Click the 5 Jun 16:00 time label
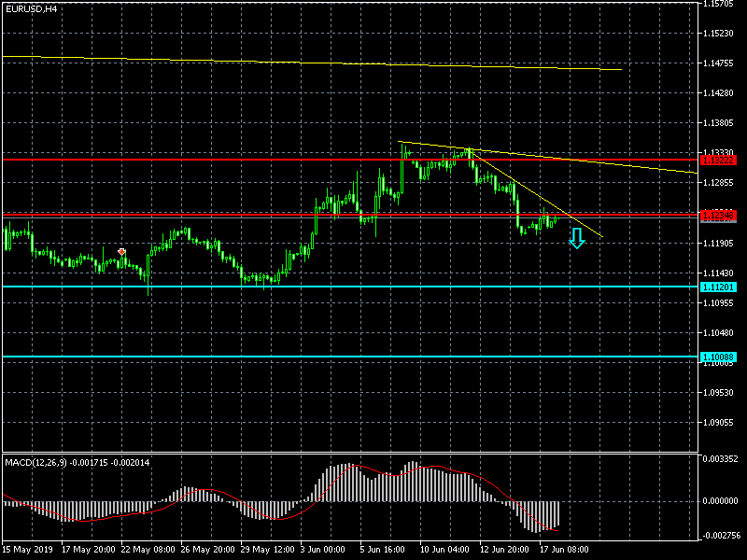 (383, 550)
